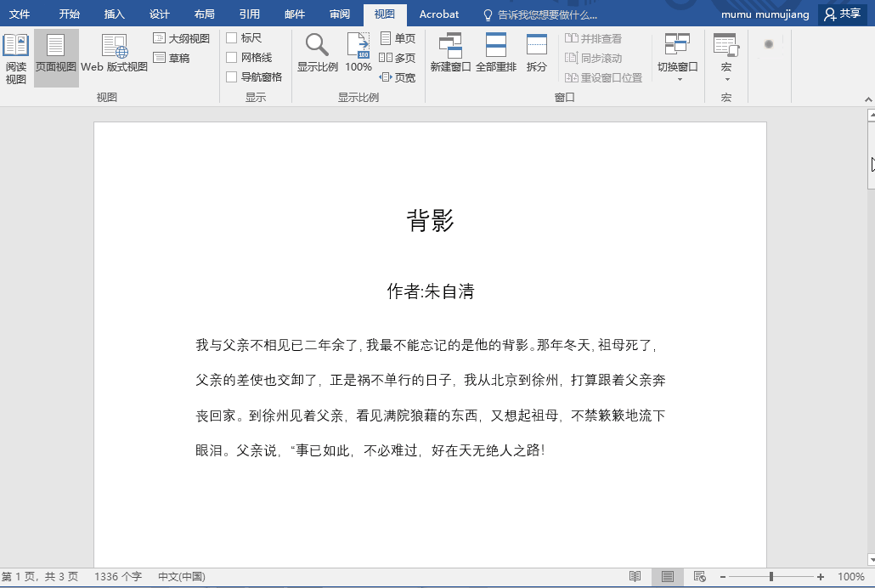The width and height of the screenshot is (875, 588).
Task: Open the Layout (布局) tab
Action: pos(204,14)
